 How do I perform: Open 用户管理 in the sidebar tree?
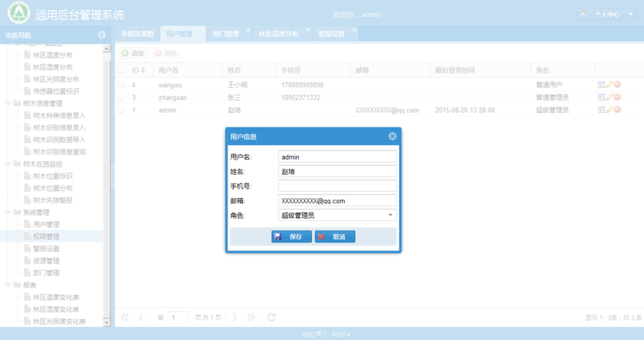pos(46,225)
